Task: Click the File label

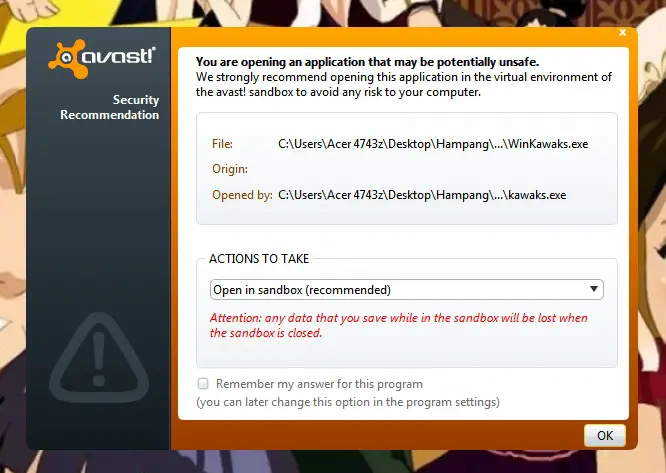Action: (222, 144)
